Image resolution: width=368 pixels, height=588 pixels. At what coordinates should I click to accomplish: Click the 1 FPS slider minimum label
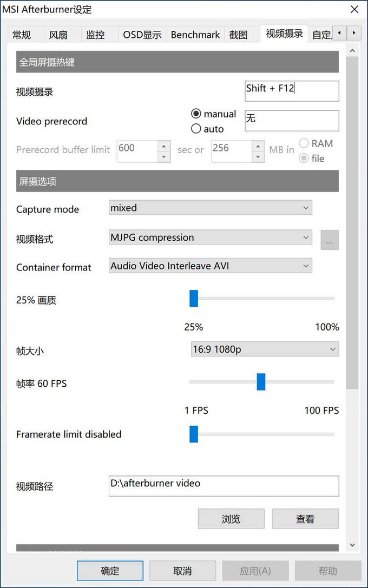(x=196, y=410)
